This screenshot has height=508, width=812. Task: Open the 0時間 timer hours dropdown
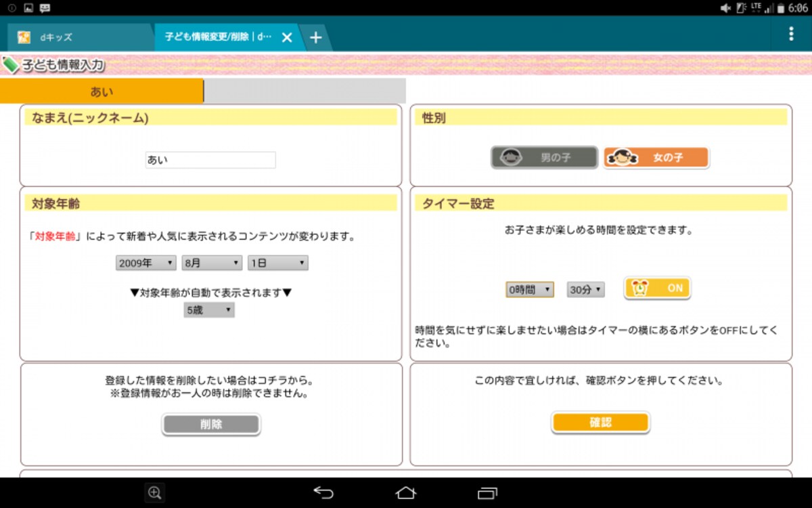coord(530,289)
